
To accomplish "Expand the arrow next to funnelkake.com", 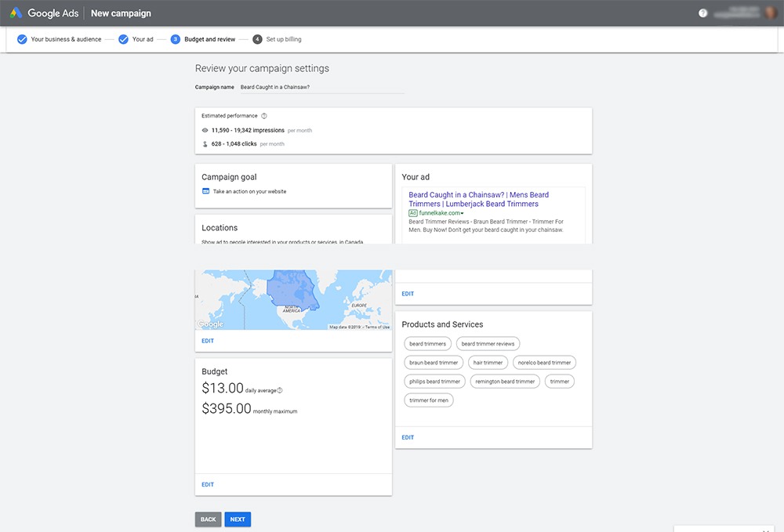I will click(x=462, y=213).
